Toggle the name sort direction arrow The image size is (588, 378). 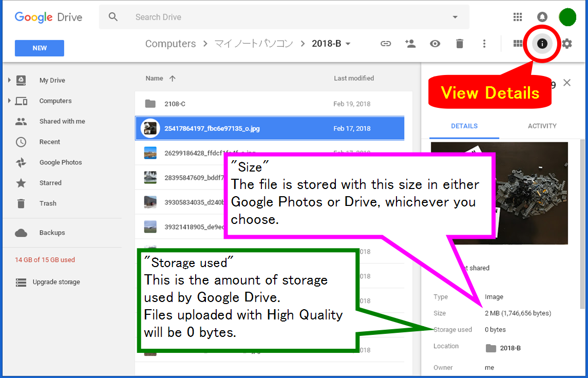[x=172, y=79]
